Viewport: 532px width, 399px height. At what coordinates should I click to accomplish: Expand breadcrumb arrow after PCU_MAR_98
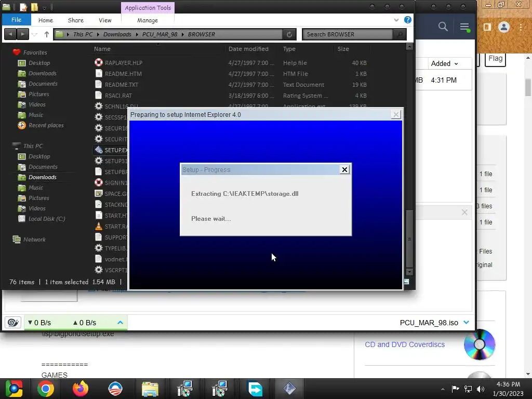tap(182, 34)
